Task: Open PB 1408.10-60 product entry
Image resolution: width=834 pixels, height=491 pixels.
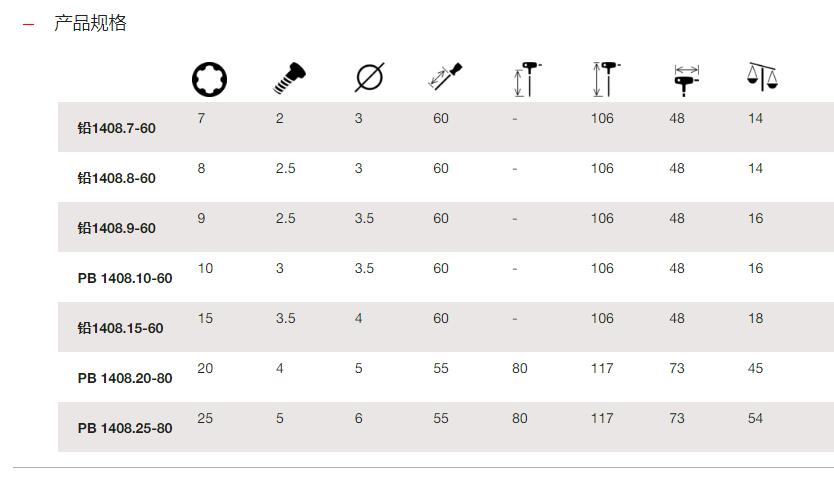Action: coord(125,278)
